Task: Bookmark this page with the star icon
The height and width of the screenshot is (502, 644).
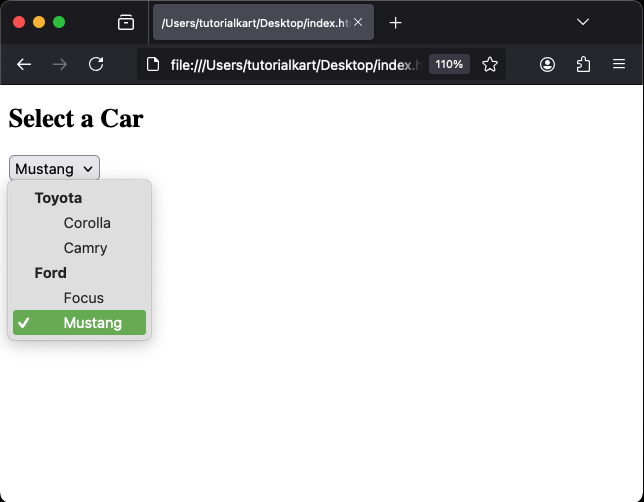Action: (490, 64)
